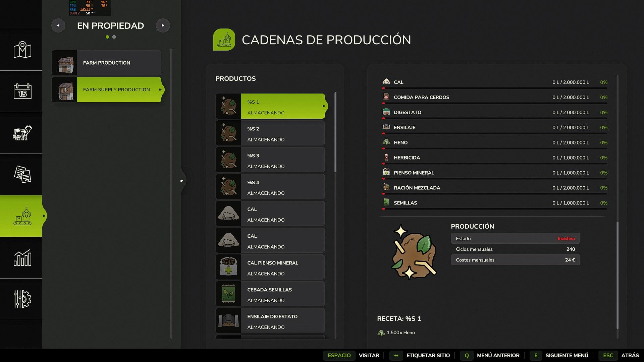Select Farm Supply Production entry

click(116, 90)
